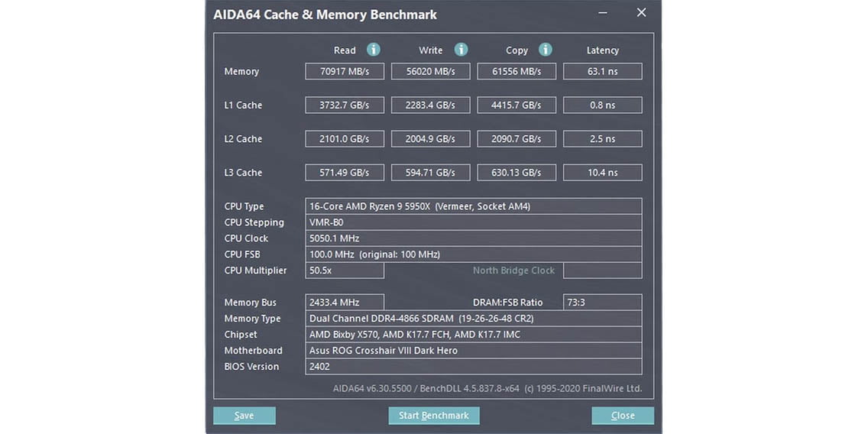Select the Memory copy value 61556 MB/s
This screenshot has width=868, height=434.
(x=517, y=71)
